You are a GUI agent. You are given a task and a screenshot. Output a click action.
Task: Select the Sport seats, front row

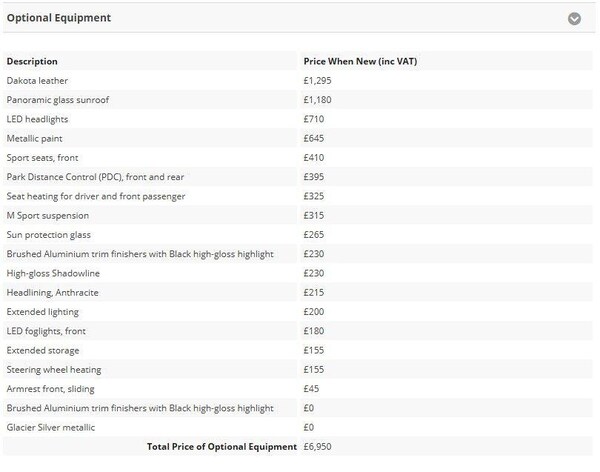(x=43, y=157)
